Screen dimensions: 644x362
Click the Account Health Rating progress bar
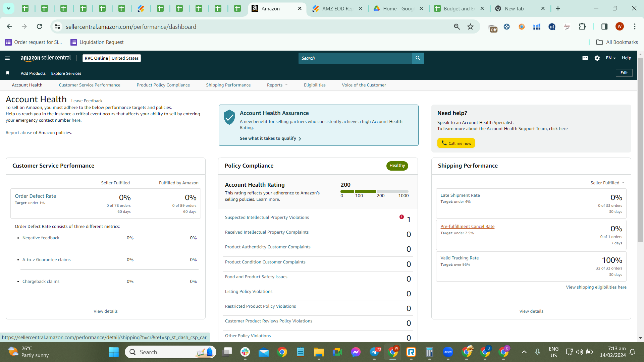374,191
